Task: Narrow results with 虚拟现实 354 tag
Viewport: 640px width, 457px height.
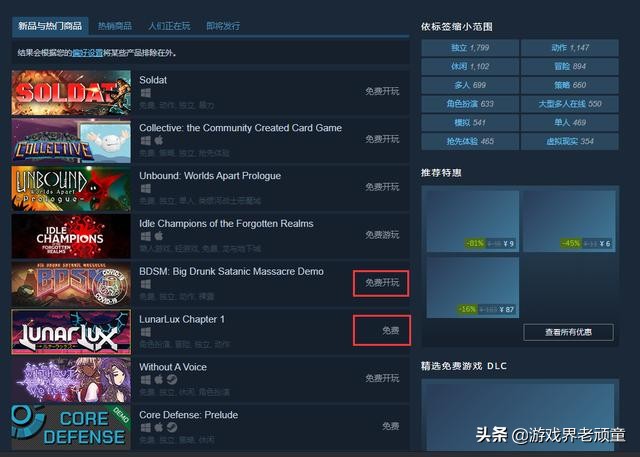Action: coord(570,142)
